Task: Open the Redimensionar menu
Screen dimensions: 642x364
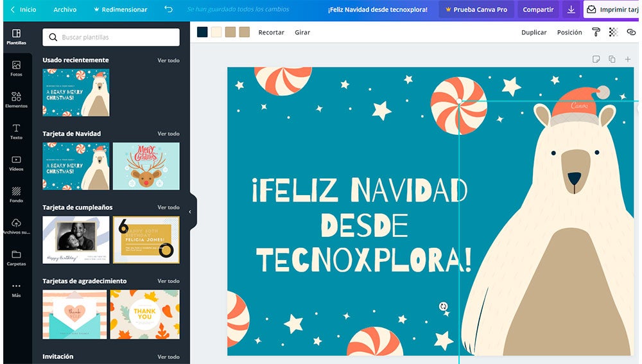Action: pos(121,10)
